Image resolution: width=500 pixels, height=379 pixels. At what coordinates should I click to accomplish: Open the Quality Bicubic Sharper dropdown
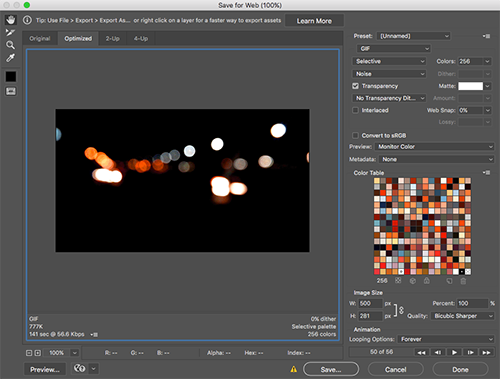tap(462, 316)
